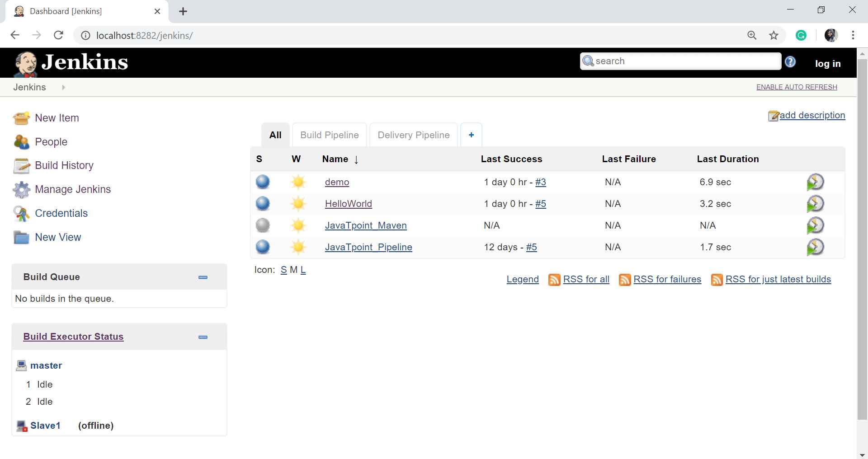The height and width of the screenshot is (459, 868).
Task: Open the Delivery Pipeline tab
Action: point(413,135)
